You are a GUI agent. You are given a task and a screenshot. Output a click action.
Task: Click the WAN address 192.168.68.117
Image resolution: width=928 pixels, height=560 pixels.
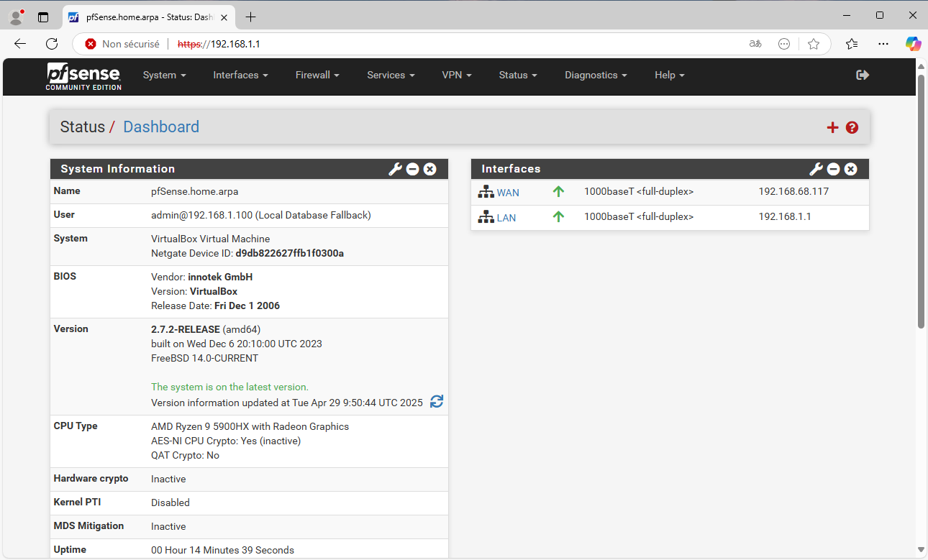tap(793, 191)
